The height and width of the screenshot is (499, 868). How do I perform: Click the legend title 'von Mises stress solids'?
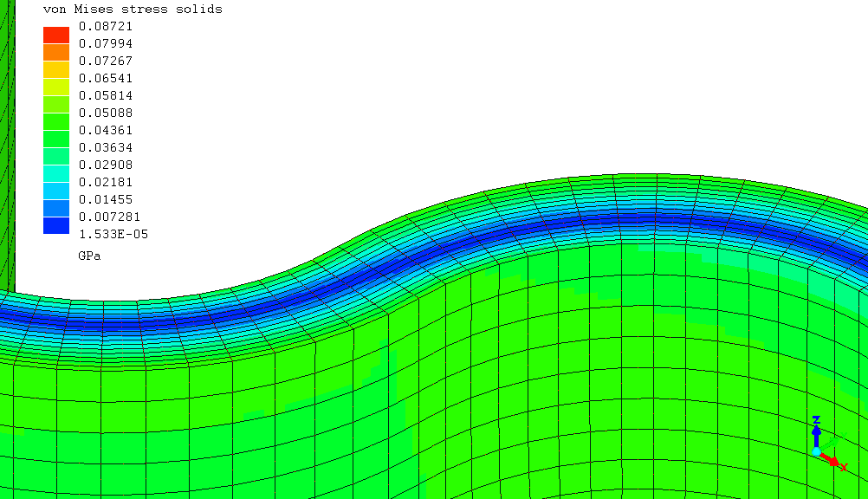point(133,10)
